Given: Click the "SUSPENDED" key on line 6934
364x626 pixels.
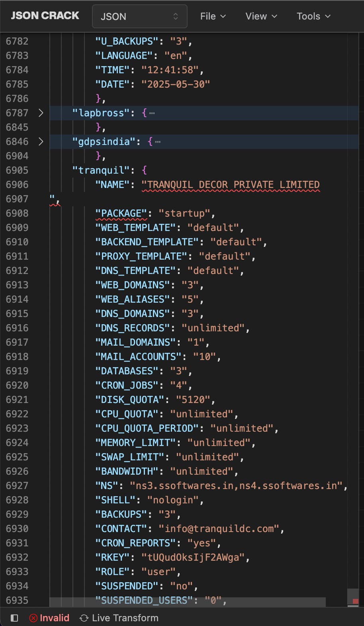Looking at the screenshot, I should tap(127, 586).
